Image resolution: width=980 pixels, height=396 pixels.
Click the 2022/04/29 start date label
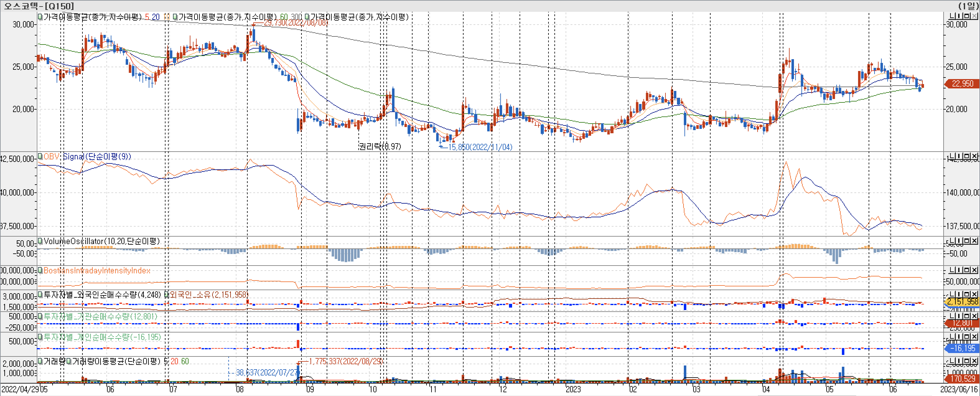coord(20,389)
